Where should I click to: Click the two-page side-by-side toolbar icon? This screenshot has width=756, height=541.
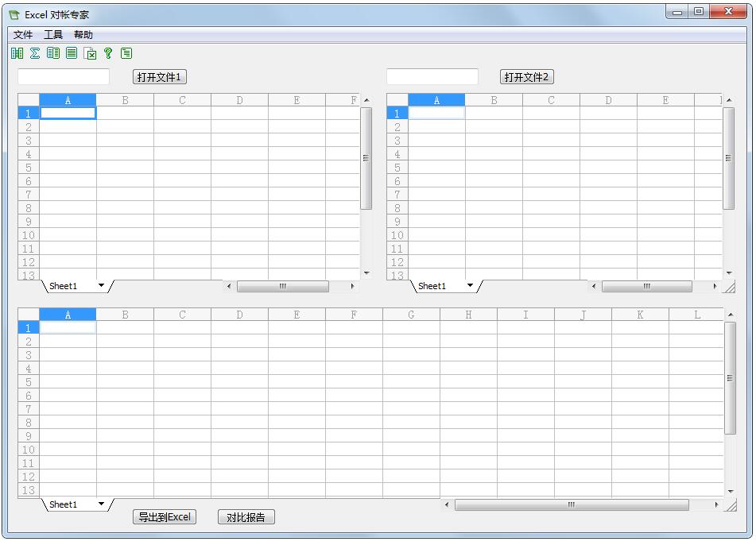[53, 53]
